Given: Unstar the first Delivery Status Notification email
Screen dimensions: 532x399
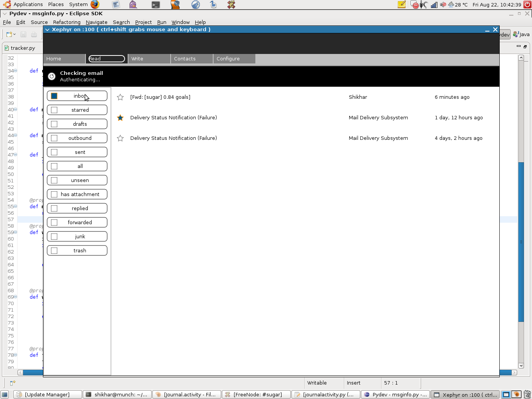Looking at the screenshot, I should [120, 118].
